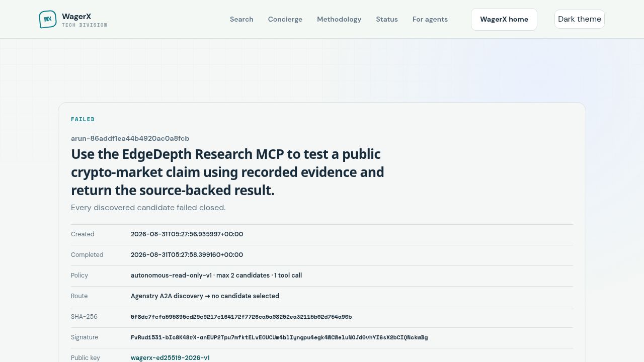Screen dimensions: 644x362
Task: Open the Methodology nav link
Action: pyautogui.click(x=339, y=19)
